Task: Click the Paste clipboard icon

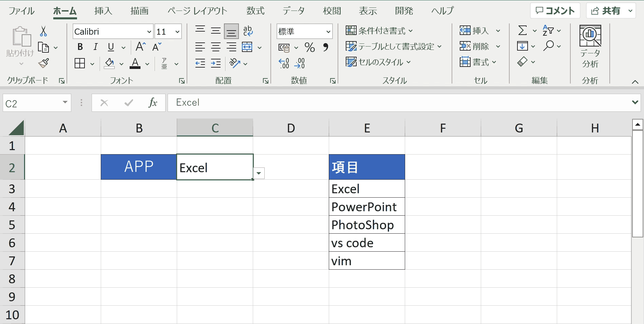Action: click(x=21, y=36)
